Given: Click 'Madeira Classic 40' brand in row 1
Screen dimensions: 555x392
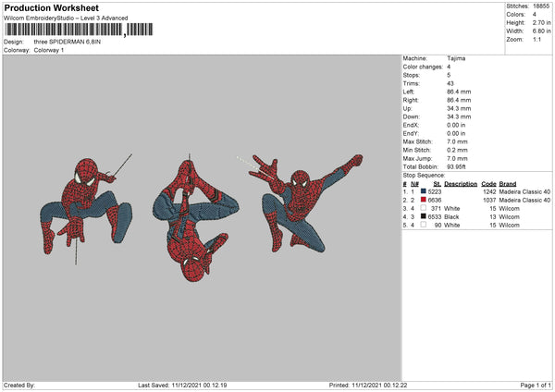Looking at the screenshot, I should 524,191.
